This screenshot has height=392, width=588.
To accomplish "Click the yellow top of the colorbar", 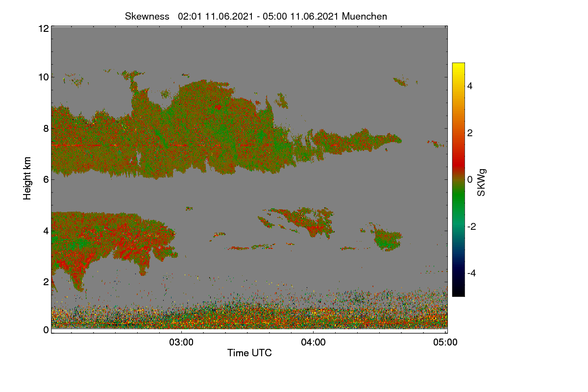I will coord(458,66).
